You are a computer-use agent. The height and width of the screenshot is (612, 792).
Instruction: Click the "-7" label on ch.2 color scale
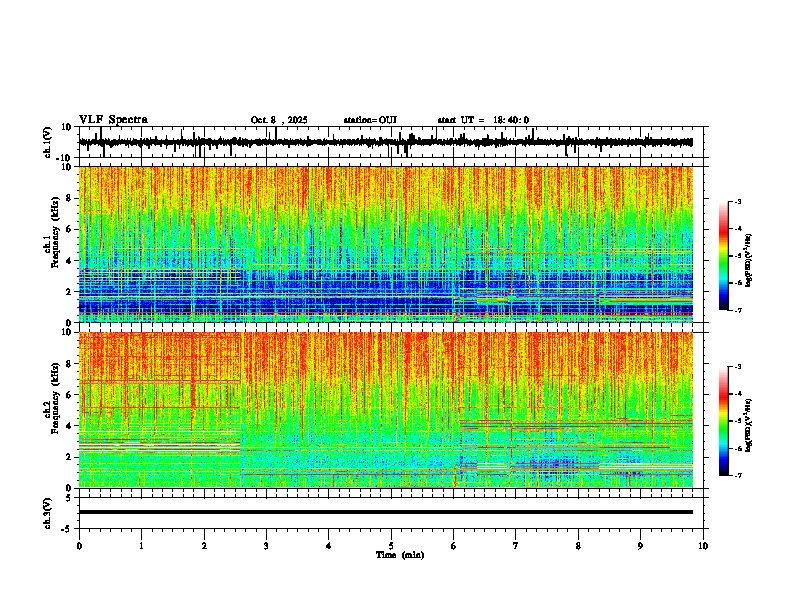(x=737, y=475)
